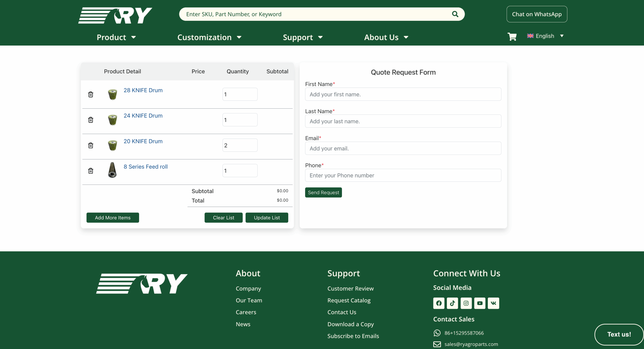Focus the First Name input field
The image size is (644, 349).
pyautogui.click(x=403, y=94)
